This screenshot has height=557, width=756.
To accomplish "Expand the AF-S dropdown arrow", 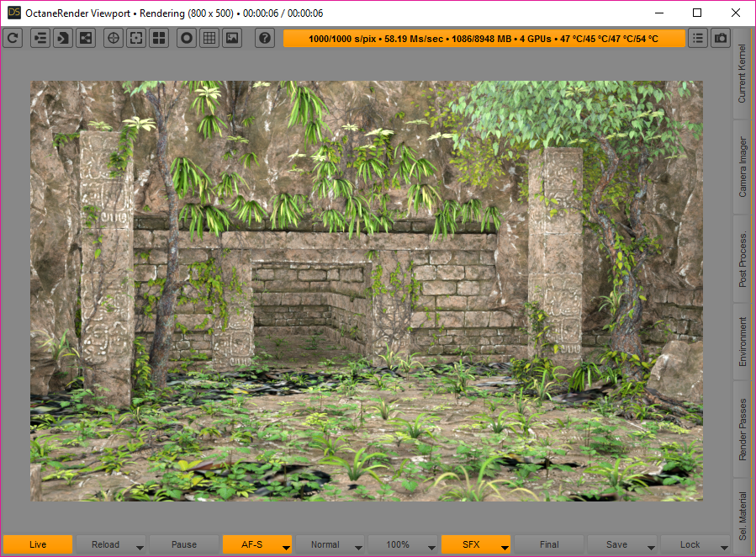I will pyautogui.click(x=287, y=548).
